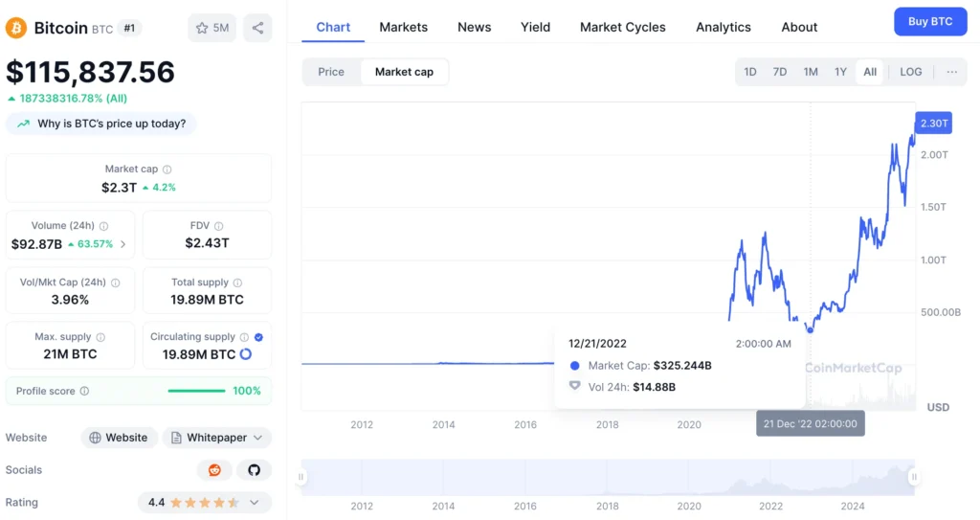
Task: Click the Circulating supply info icon
Action: click(x=244, y=337)
